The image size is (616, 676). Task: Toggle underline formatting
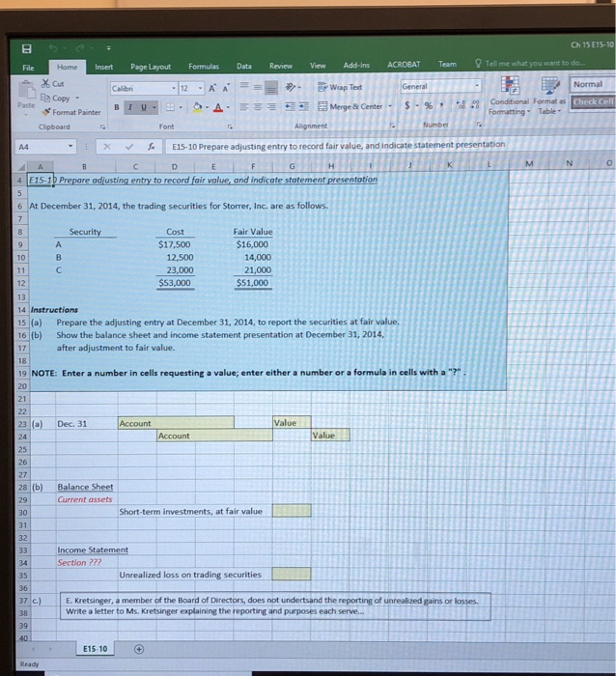144,107
